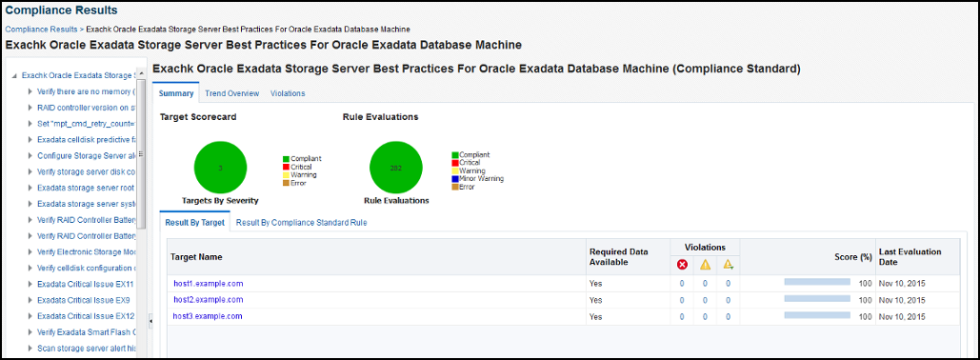Click host1 critical violations count 0
Screen dimensions: 980x360
[x=682, y=284]
